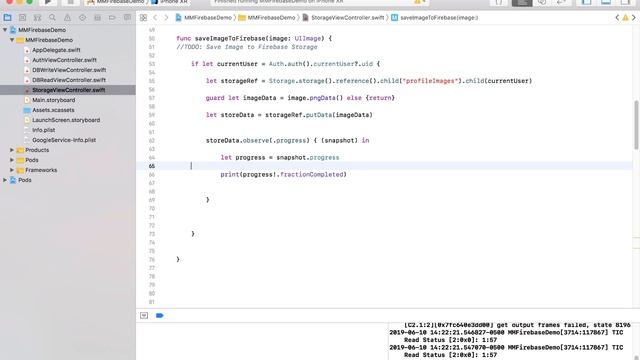The height and width of the screenshot is (360, 640).
Task: Click console log line timestamped 14:22:21.546827
Action: coord(506,333)
